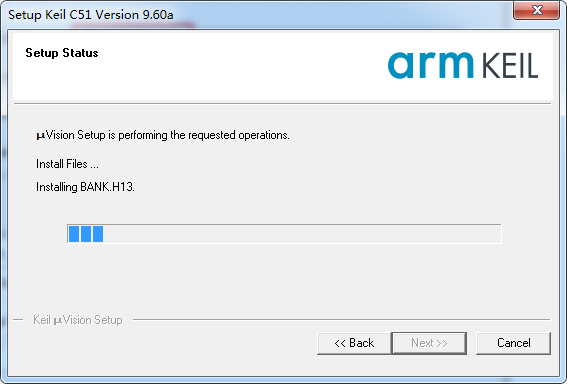Select the Setup Status heading
Viewport: 567px width, 384px height.
pos(62,53)
